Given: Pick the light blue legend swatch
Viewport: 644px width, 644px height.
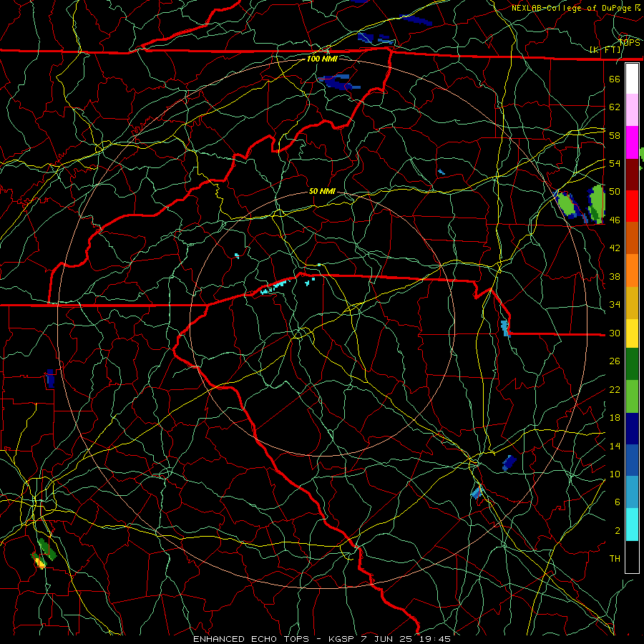Looking at the screenshot, I should pyautogui.click(x=632, y=492).
